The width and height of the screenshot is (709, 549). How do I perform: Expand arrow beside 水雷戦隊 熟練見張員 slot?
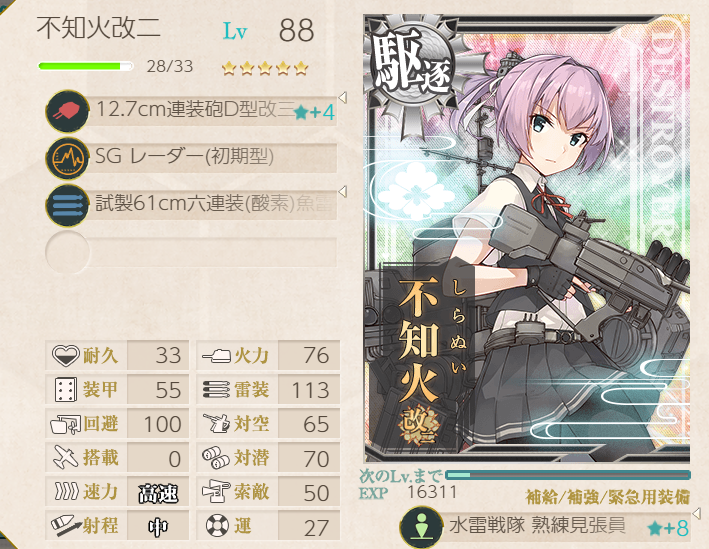[696, 513]
